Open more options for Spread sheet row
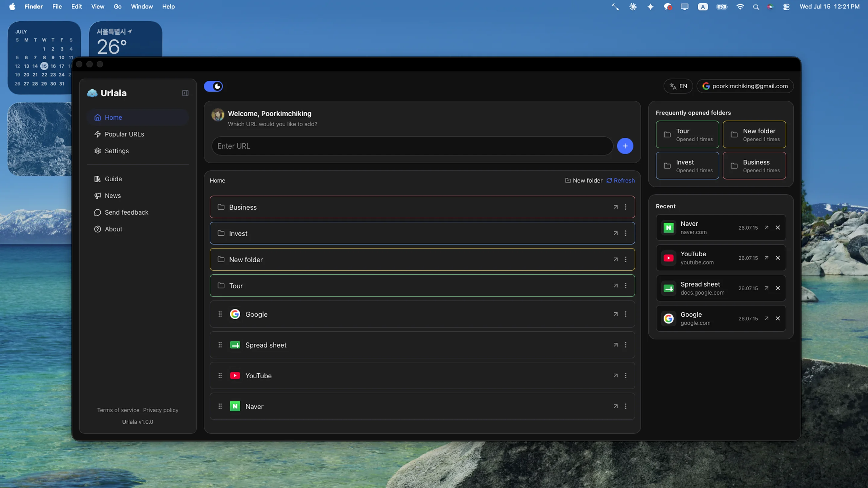868x488 pixels. point(626,345)
